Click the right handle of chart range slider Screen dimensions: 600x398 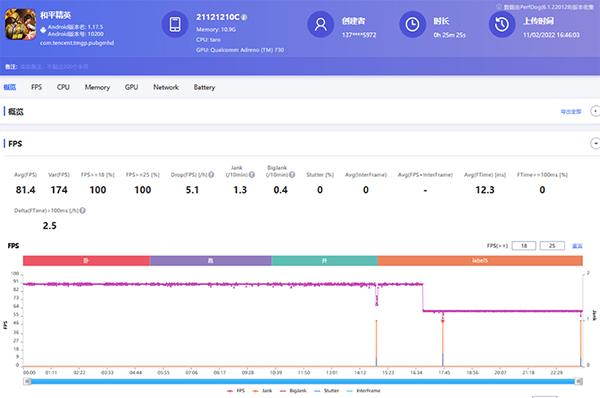tap(579, 381)
